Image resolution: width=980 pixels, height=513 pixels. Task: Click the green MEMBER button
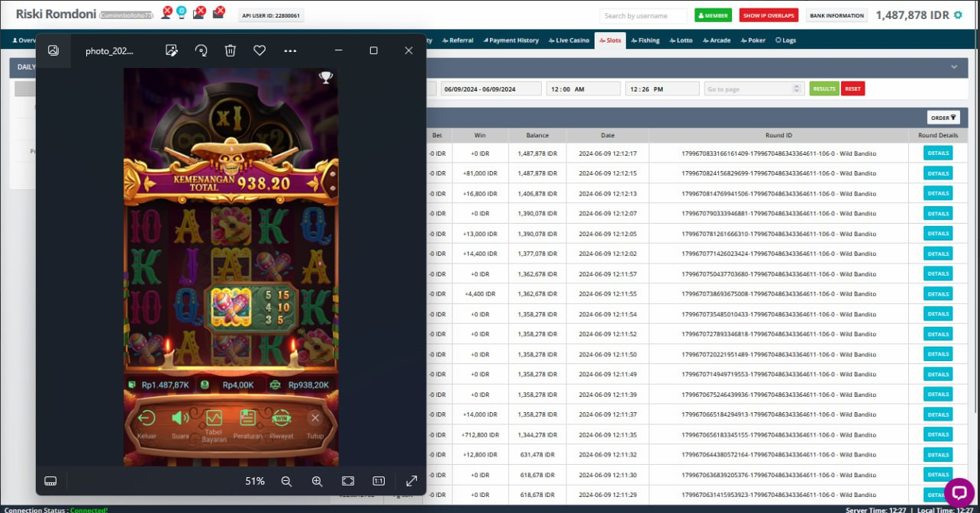[713, 15]
